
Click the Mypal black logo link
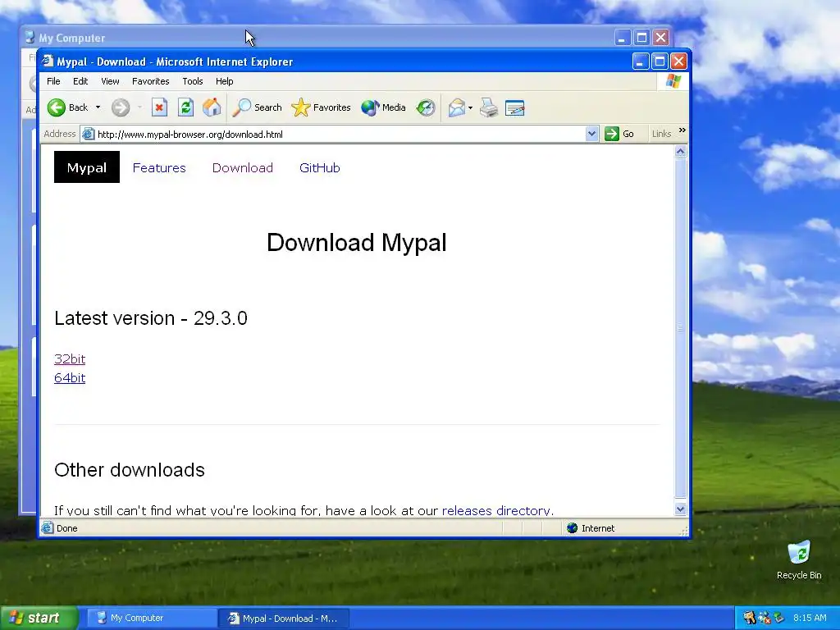tap(87, 167)
